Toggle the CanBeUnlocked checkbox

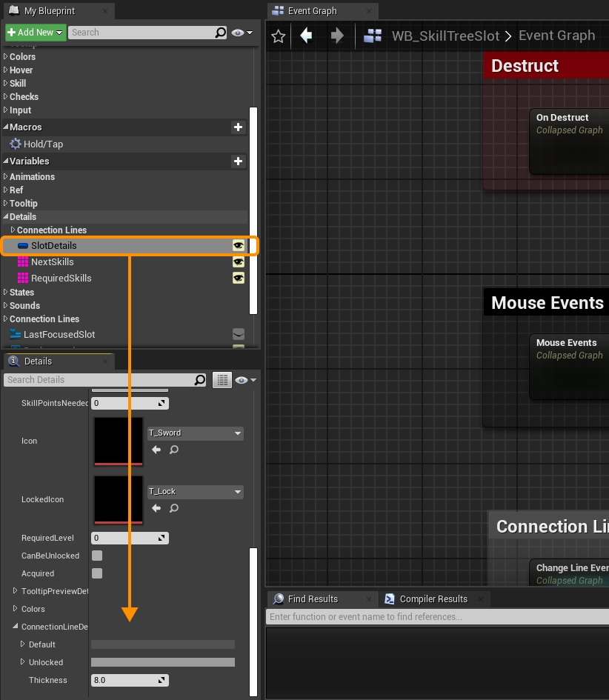click(x=97, y=556)
